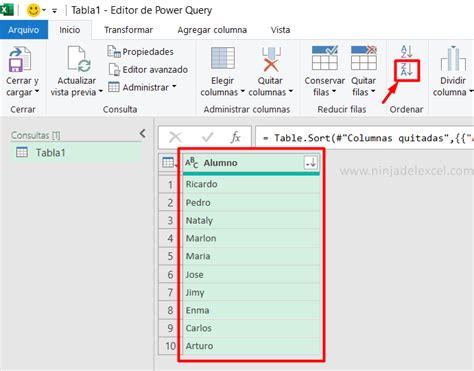Open the Alumno column filter dropdown
Screen dimensions: 474x371
click(311, 163)
